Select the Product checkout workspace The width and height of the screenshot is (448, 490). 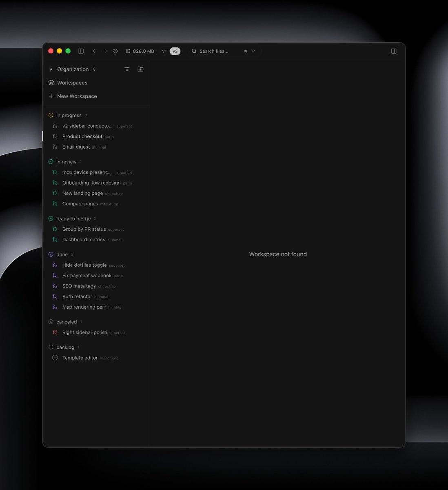point(96,136)
